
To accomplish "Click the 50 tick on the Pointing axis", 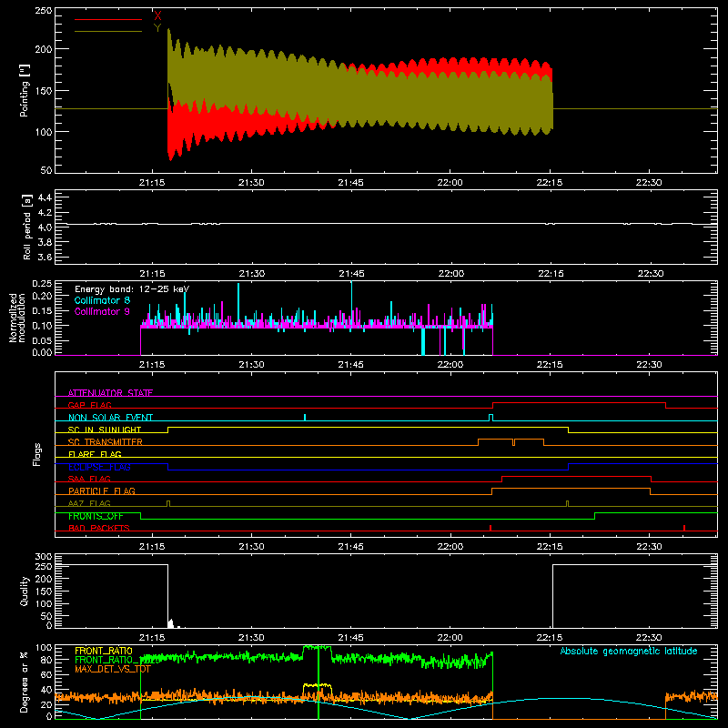I will tap(46, 170).
